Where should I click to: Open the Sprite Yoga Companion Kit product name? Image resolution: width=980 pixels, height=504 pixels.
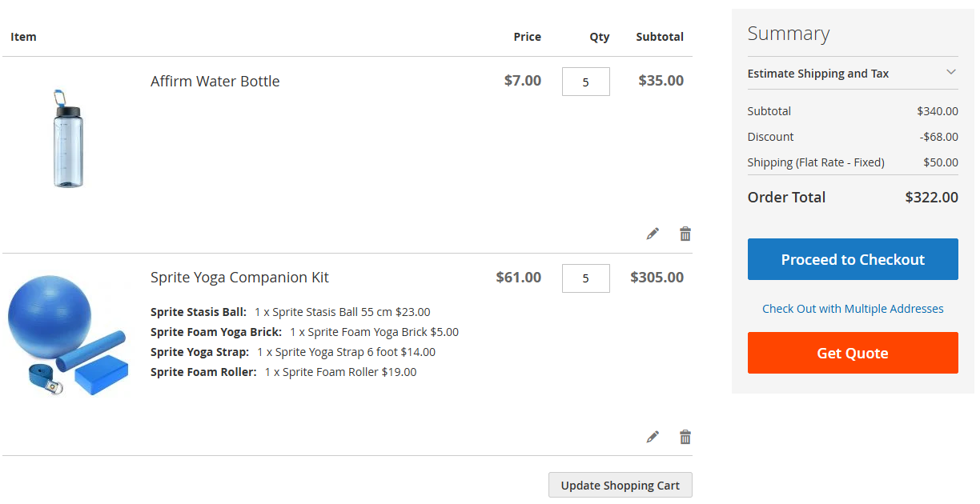click(239, 277)
